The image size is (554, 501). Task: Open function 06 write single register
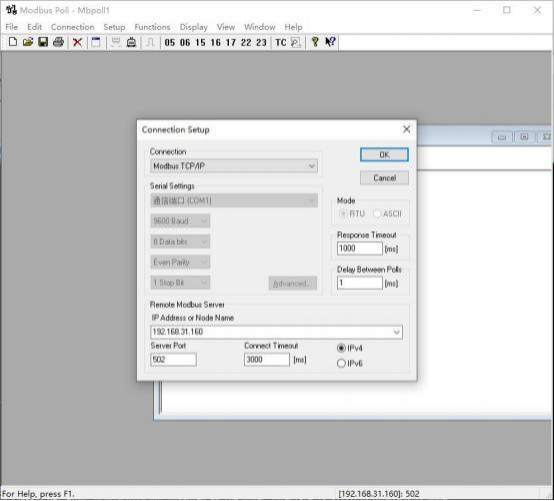point(185,43)
